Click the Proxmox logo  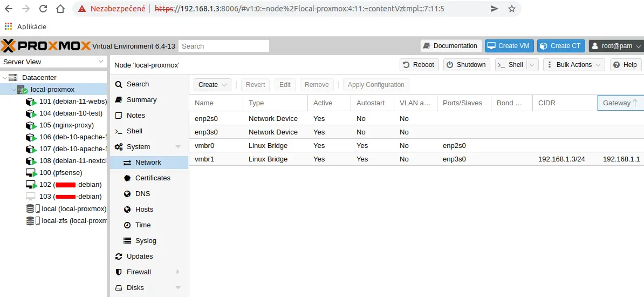pos(46,46)
